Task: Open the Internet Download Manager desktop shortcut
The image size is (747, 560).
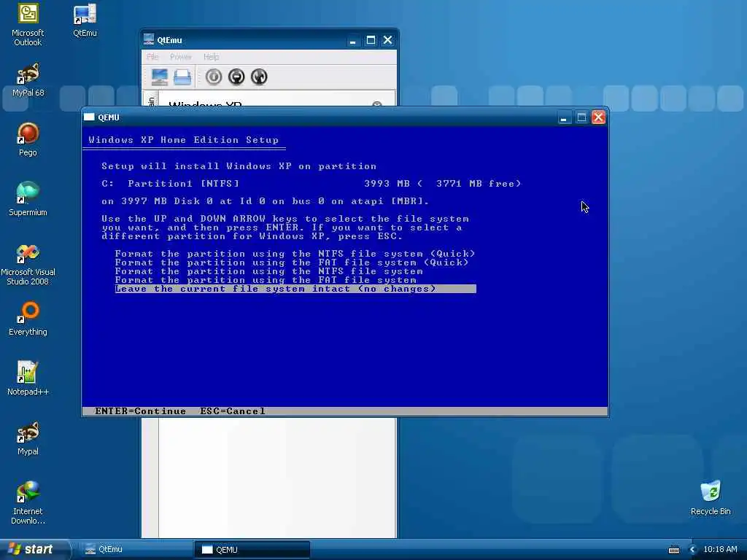Action: 28,503
